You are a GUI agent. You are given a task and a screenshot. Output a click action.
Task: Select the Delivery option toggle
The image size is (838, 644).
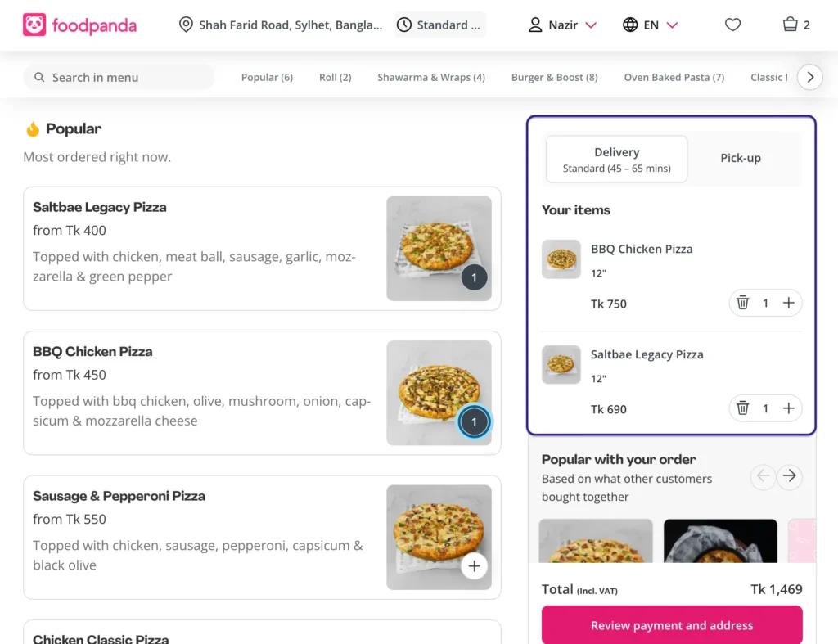(616, 160)
